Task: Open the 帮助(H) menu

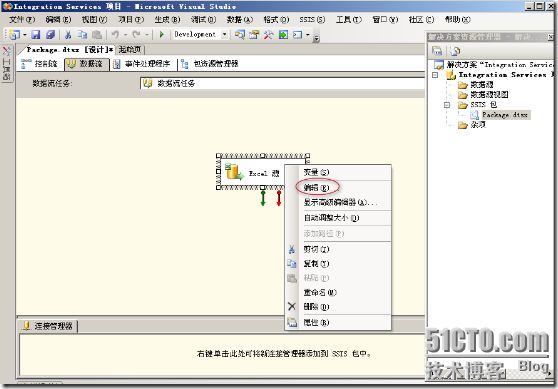Action: click(x=458, y=20)
